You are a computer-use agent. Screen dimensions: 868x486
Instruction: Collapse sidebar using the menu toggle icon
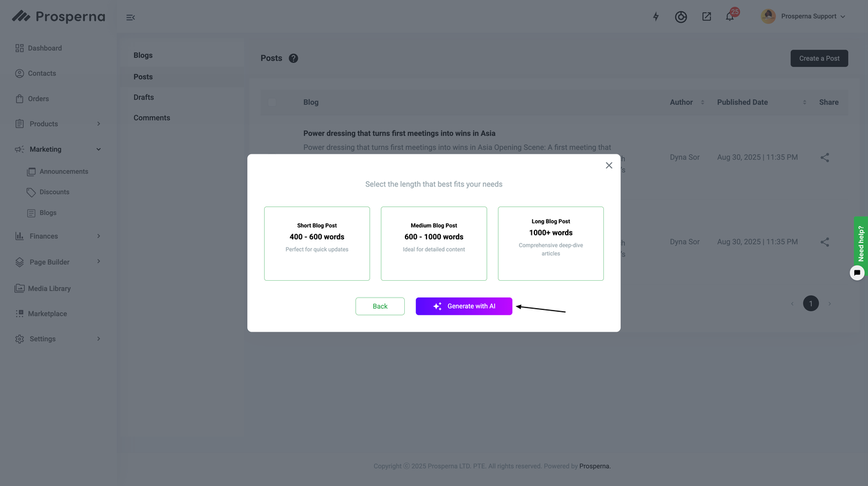coord(130,17)
